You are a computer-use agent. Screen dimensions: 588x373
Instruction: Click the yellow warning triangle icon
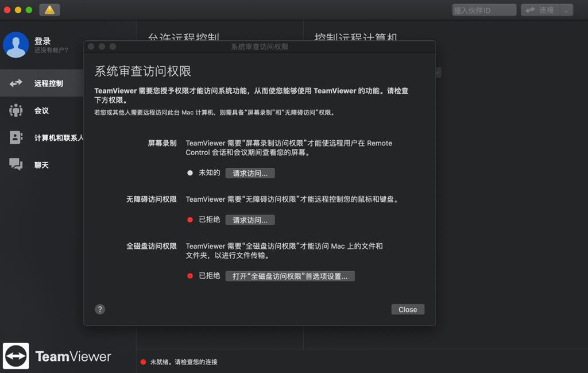[49, 10]
